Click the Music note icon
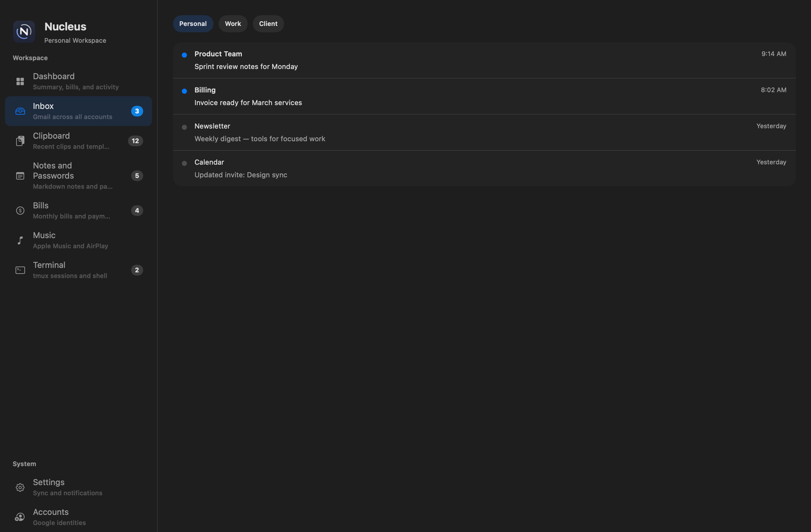 20,240
